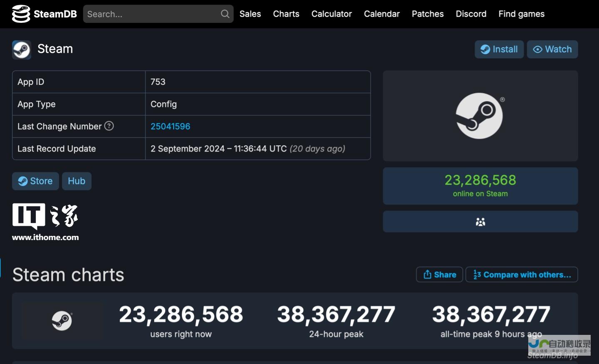Click the Share button
599x364 pixels.
click(440, 275)
